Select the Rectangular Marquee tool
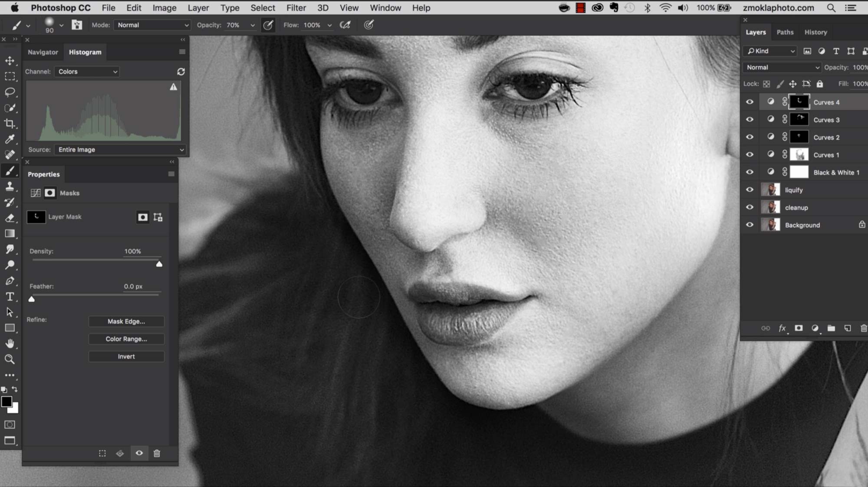The height and width of the screenshot is (487, 868). coord(10,76)
